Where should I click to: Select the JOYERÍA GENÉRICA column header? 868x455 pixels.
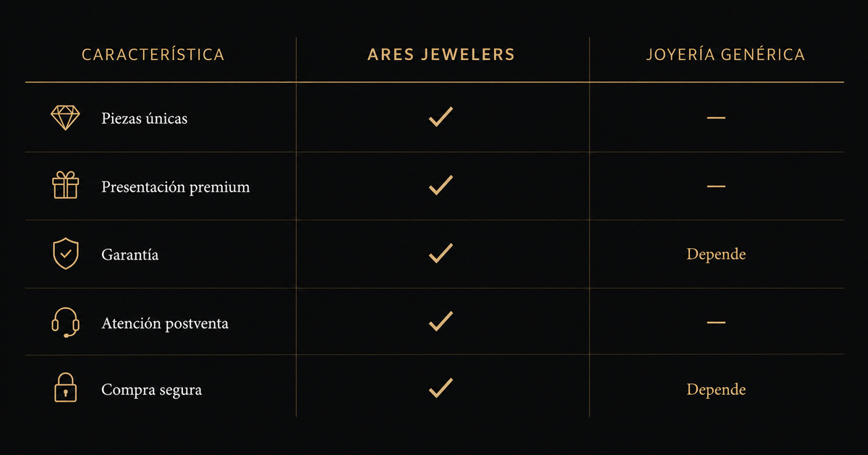[x=726, y=55]
